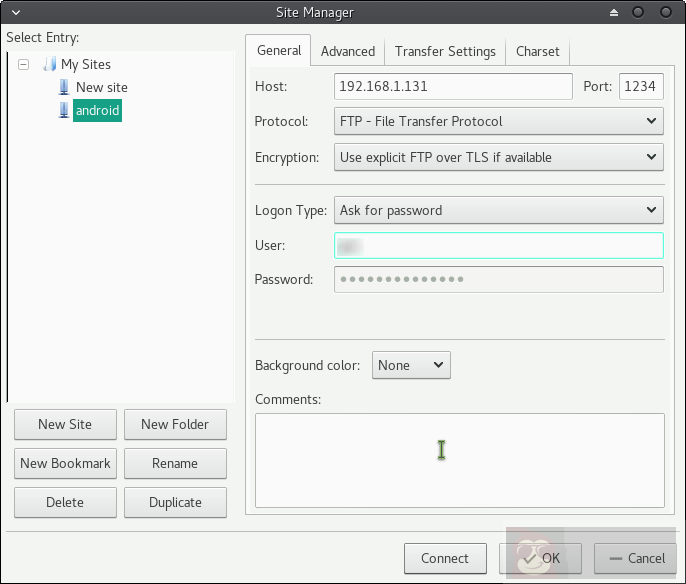Click in the Port field
686x584 pixels.
(x=640, y=86)
